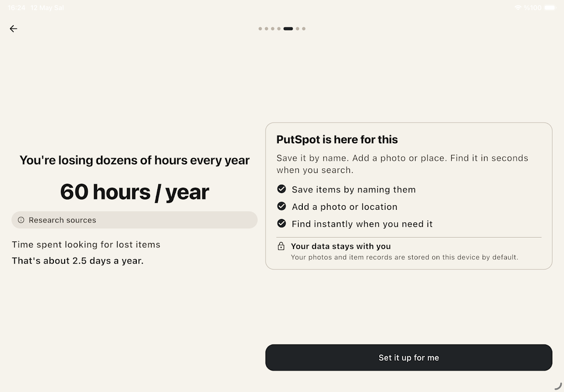Click the checkmark next to Add a photo

[x=282, y=206]
